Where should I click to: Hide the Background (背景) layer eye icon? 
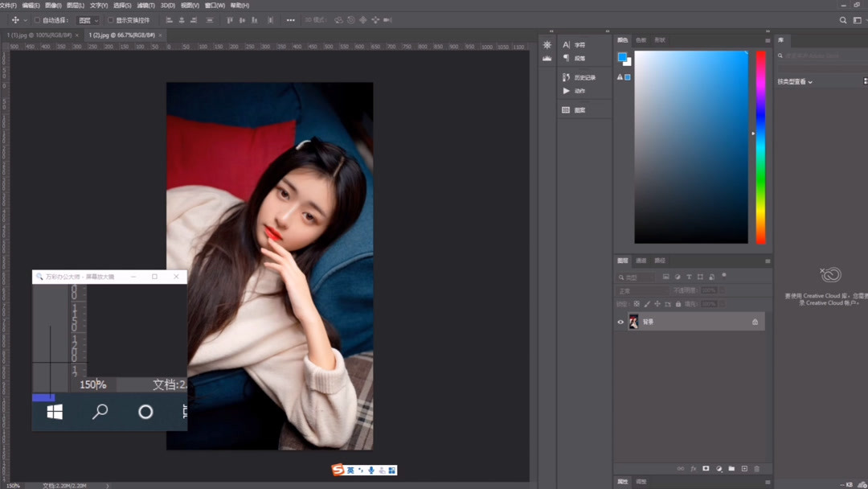coord(620,322)
